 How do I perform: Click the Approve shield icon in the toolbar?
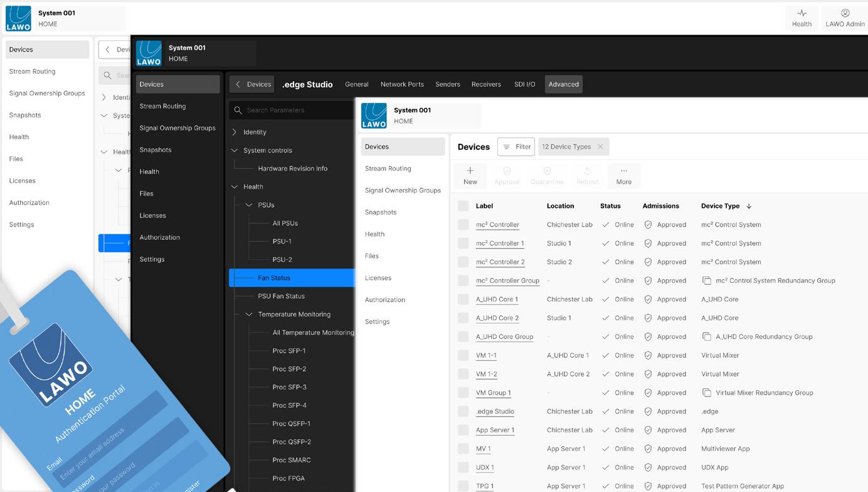[x=507, y=171]
